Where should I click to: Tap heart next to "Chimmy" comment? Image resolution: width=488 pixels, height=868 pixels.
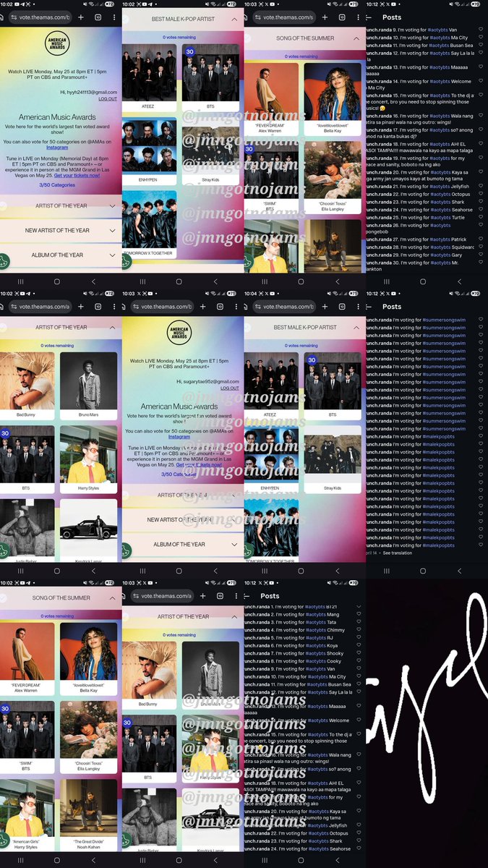coord(359,630)
